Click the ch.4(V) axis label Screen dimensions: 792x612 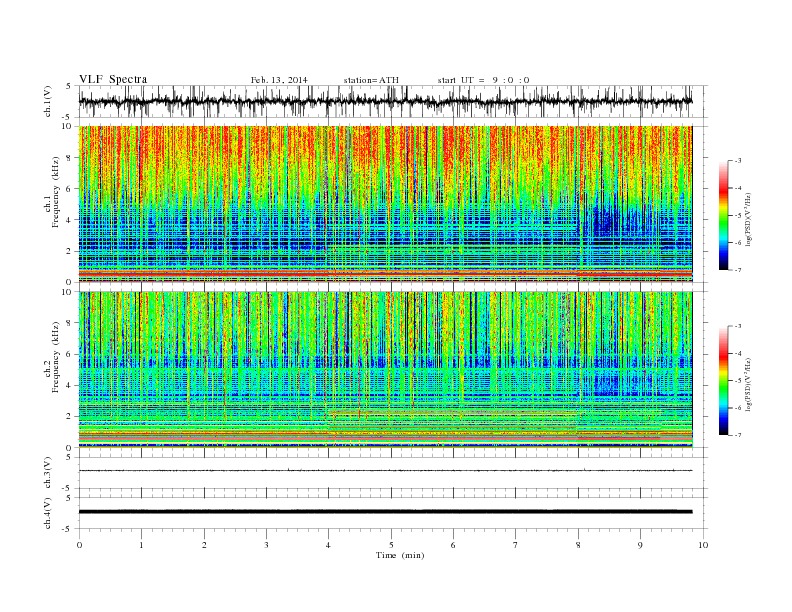pos(48,513)
